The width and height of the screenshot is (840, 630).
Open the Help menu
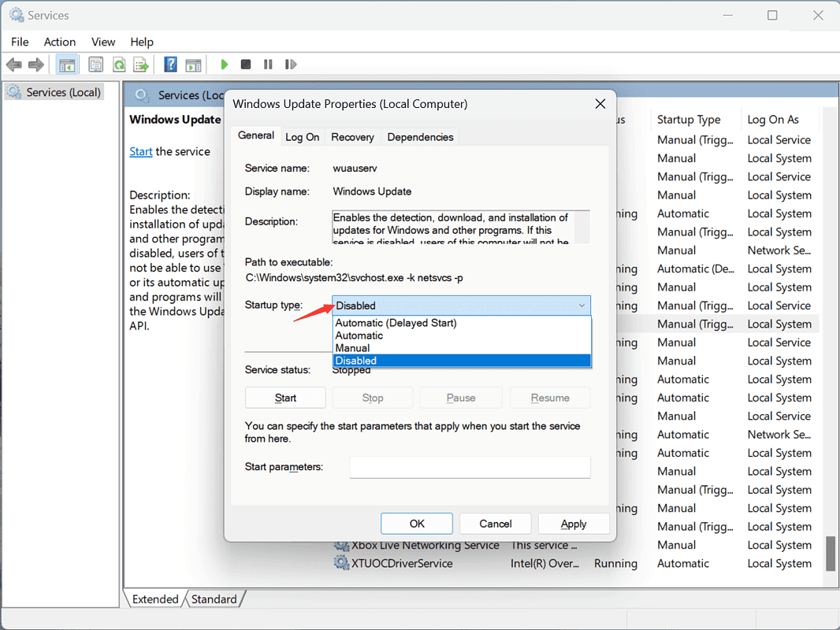[x=142, y=42]
